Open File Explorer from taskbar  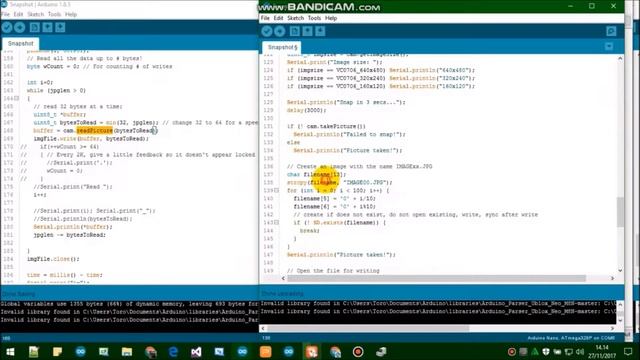click(x=127, y=351)
